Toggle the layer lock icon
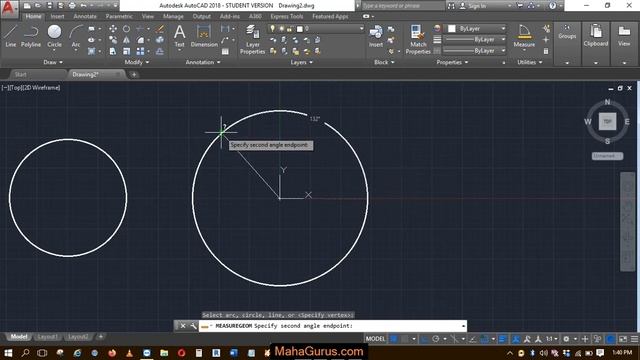 (x=289, y=29)
